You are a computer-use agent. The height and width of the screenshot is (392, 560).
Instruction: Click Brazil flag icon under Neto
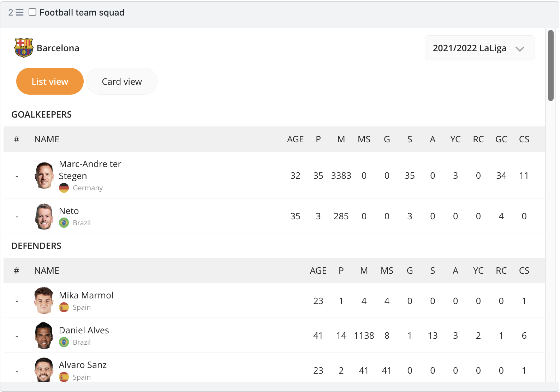64,223
